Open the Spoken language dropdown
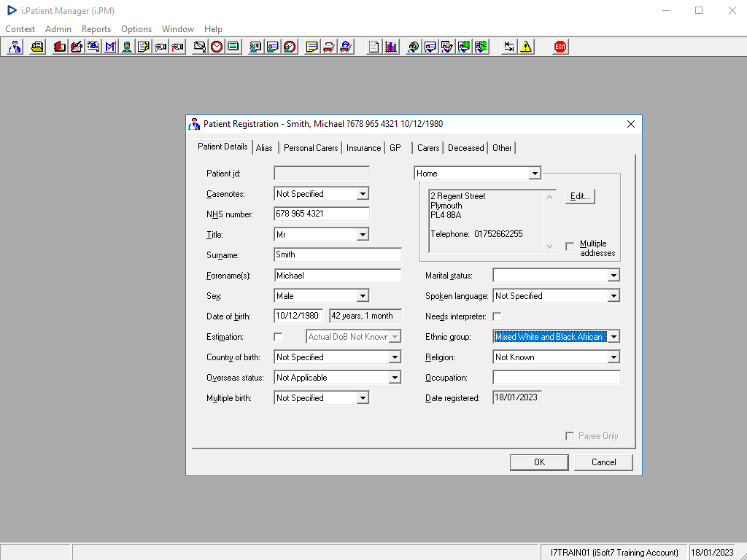747x560 pixels. point(614,296)
